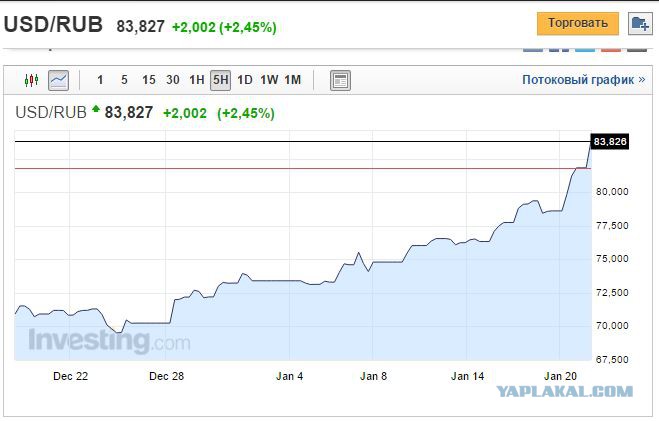Image resolution: width=659 pixels, height=421 pixels.
Task: Switch chart to 1H timeframe
Action: (197, 80)
